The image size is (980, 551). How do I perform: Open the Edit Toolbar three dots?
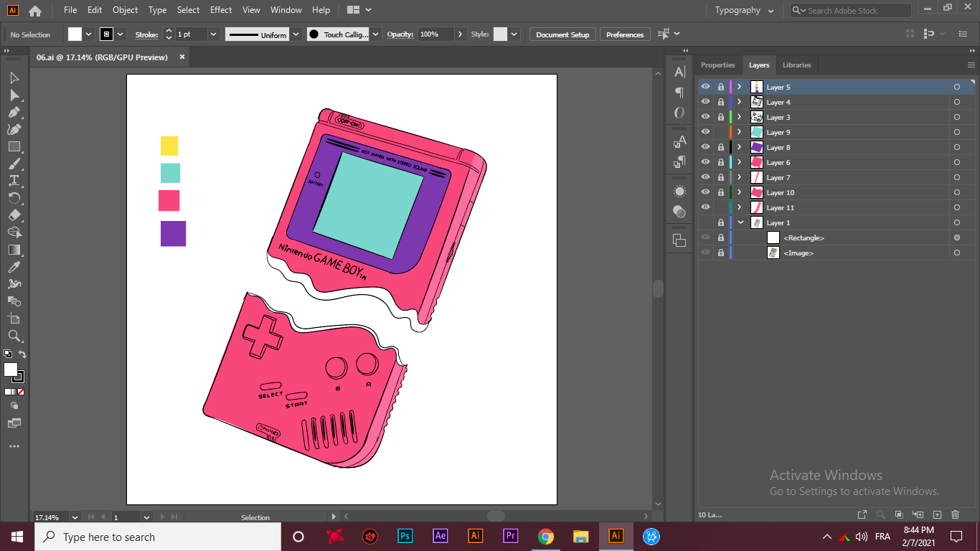14,446
